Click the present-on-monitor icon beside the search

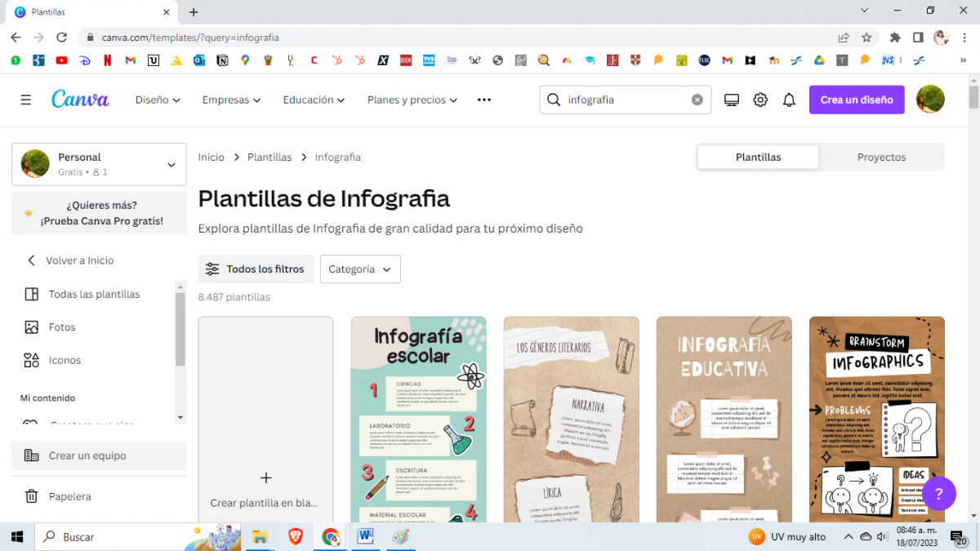(731, 99)
